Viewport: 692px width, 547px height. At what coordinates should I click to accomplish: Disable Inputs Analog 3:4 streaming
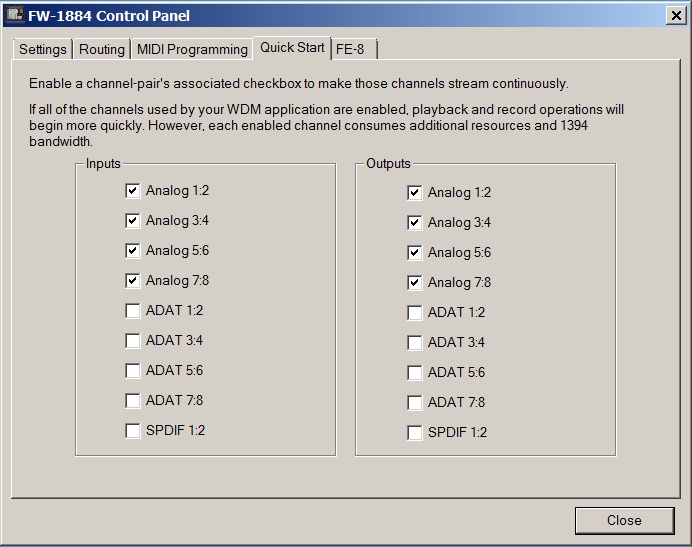click(132, 221)
